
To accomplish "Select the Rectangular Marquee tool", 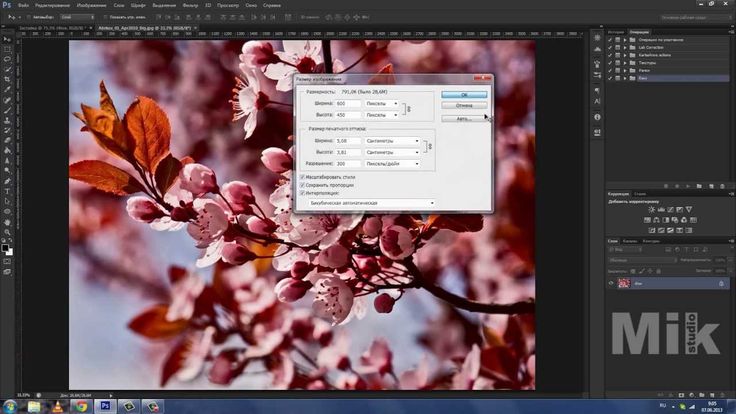I will pos(7,49).
